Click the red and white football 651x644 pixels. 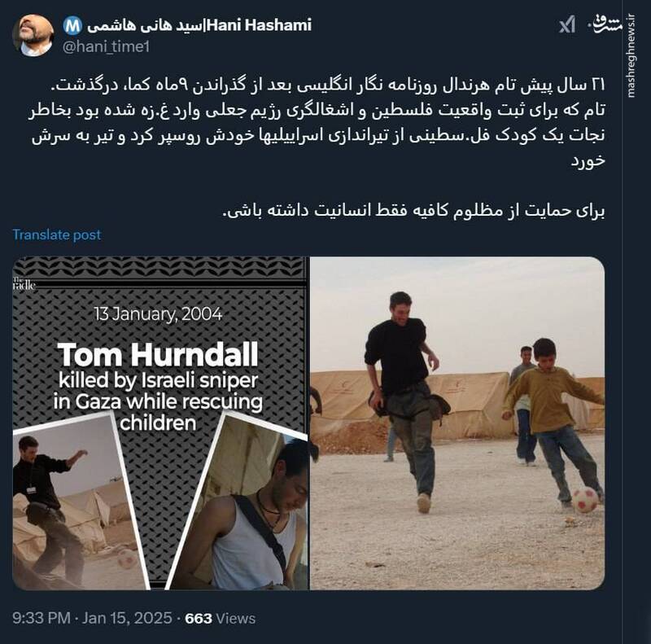click(x=585, y=499)
